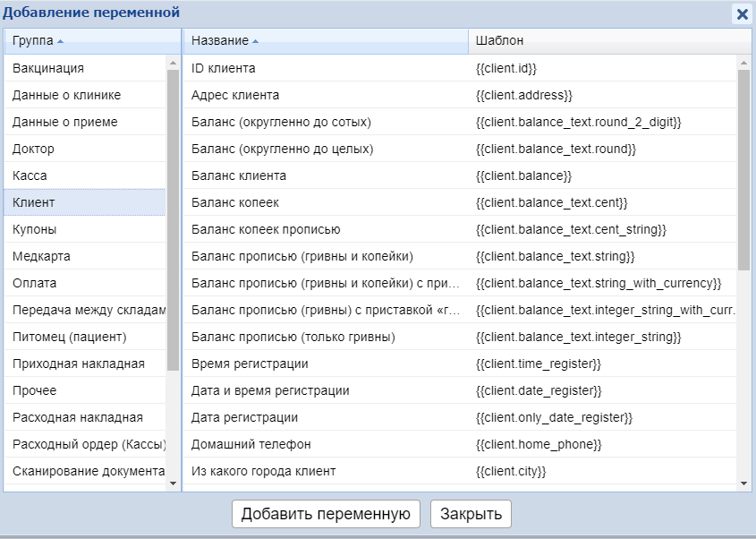Select the Вакцинация group
This screenshot has width=756, height=539.
48,68
